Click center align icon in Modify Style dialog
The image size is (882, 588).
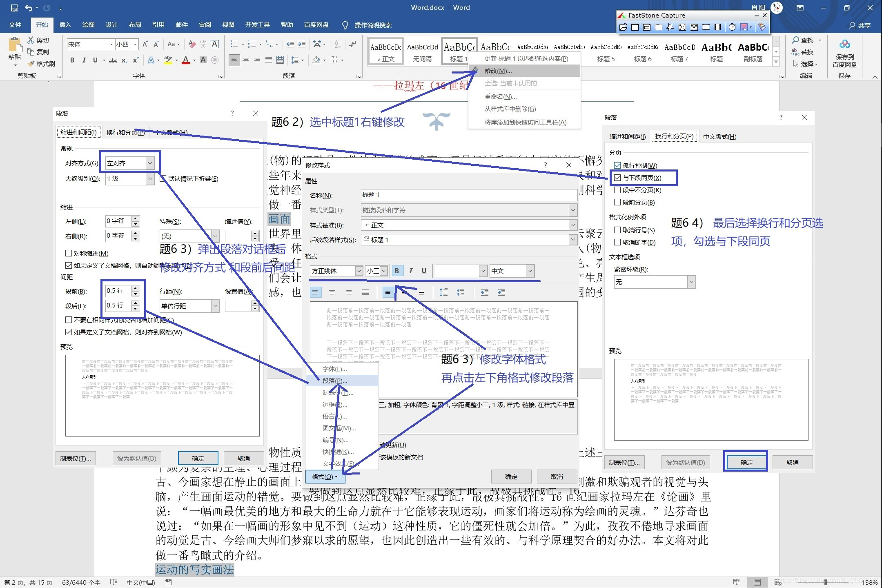[332, 292]
